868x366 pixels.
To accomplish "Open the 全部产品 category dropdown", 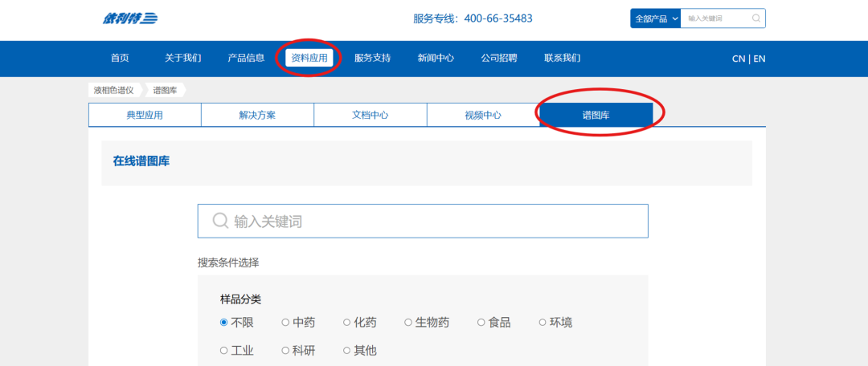I will 656,18.
